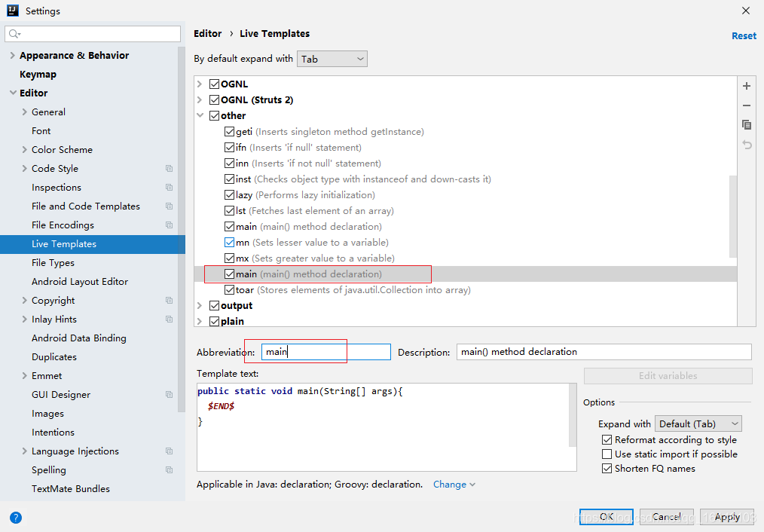Collapse the Editor settings section
764x532 pixels.
[x=13, y=93]
